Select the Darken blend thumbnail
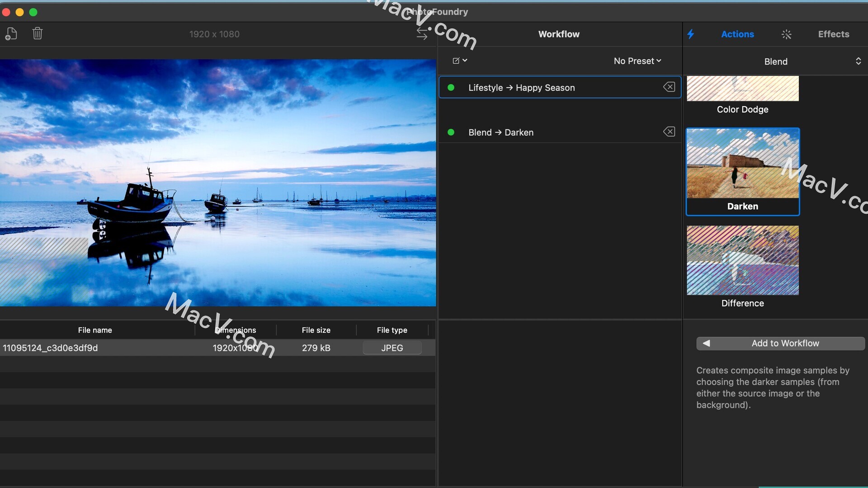Viewport: 868px width, 488px height. (742, 164)
